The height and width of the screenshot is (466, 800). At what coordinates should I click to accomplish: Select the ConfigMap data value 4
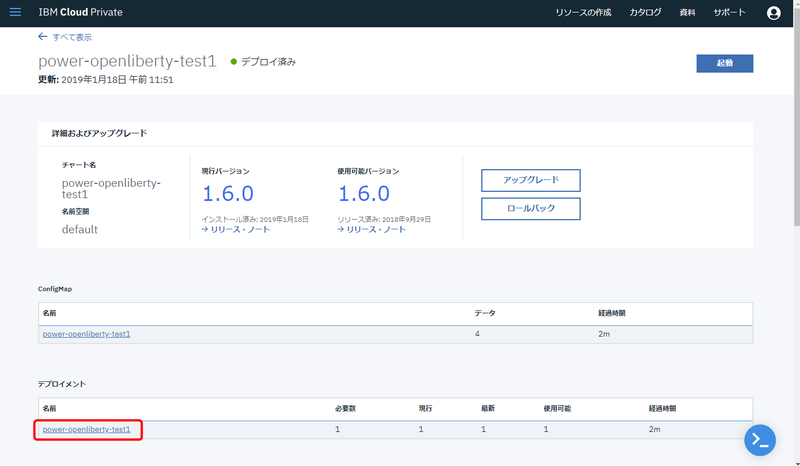(x=477, y=334)
